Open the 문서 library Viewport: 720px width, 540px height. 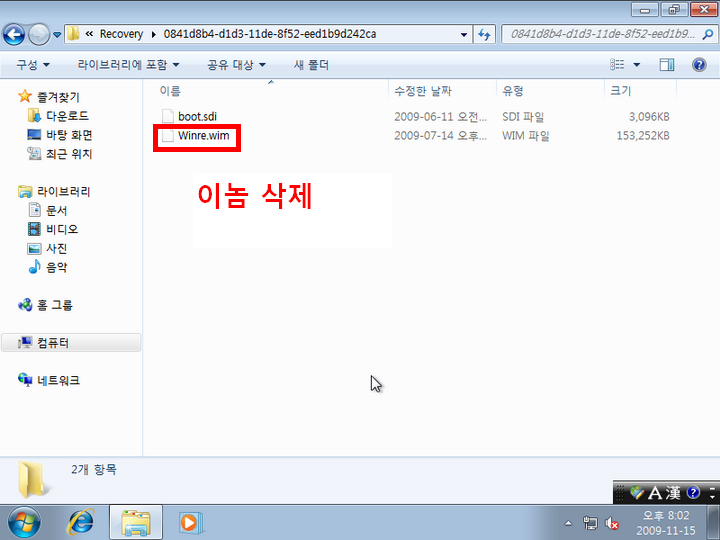56,210
